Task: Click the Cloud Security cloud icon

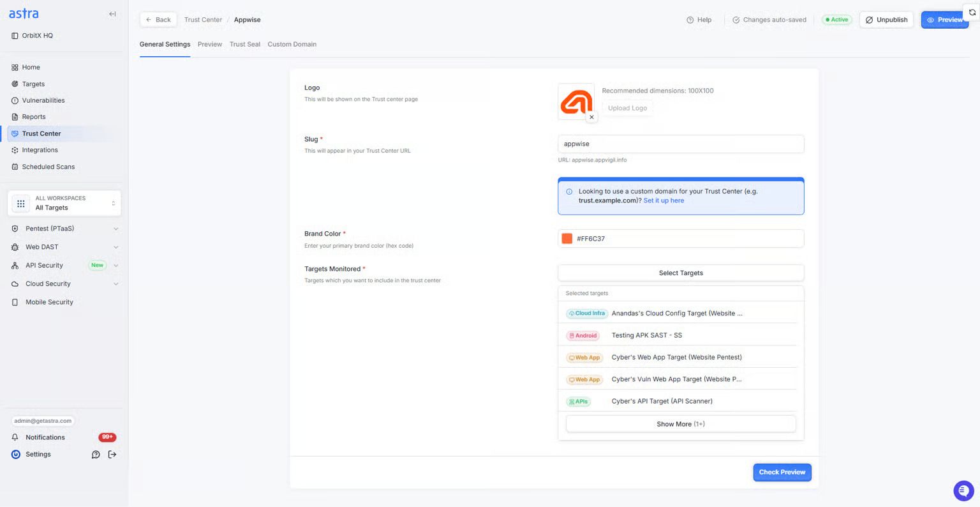Action: (x=15, y=284)
